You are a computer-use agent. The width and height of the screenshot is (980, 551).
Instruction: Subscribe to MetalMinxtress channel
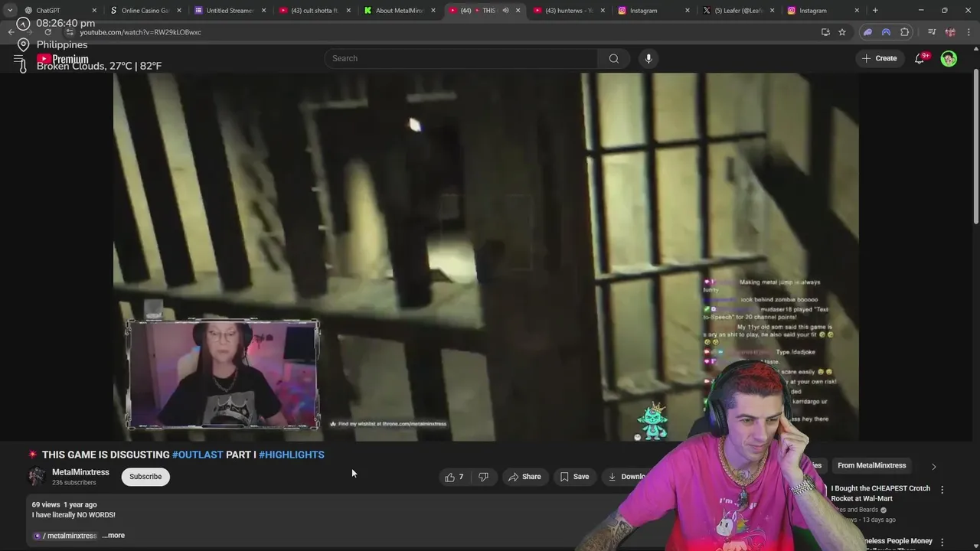click(145, 477)
